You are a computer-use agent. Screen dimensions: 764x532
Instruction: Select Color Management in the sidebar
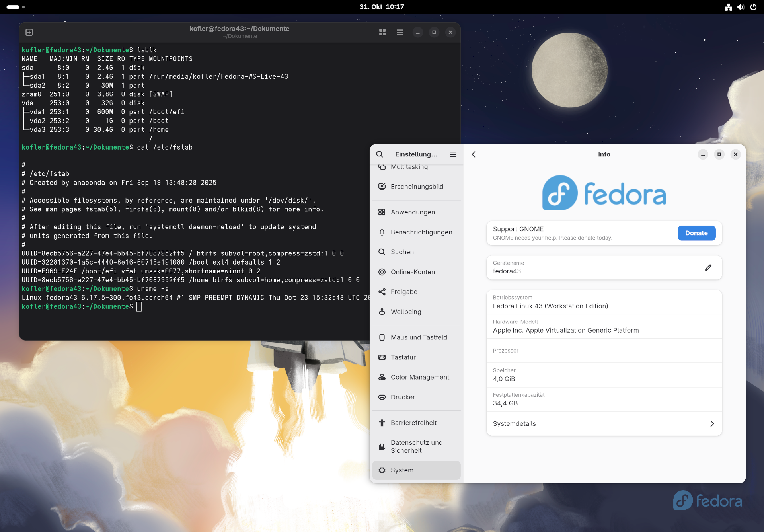click(x=419, y=377)
